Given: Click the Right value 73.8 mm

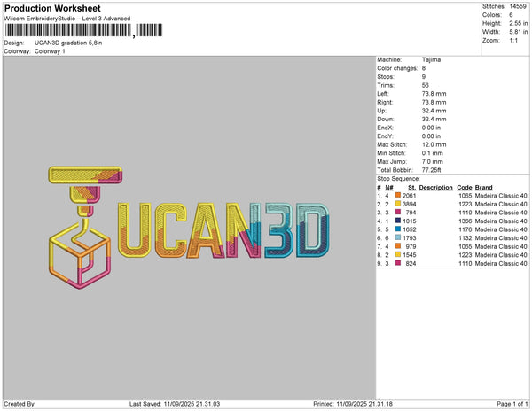Looking at the screenshot, I should click(434, 102).
